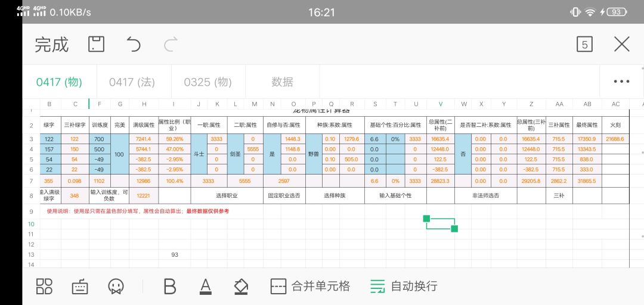Select the lower-right green selection handle
The width and height of the screenshot is (644, 305).
pyautogui.click(x=454, y=229)
